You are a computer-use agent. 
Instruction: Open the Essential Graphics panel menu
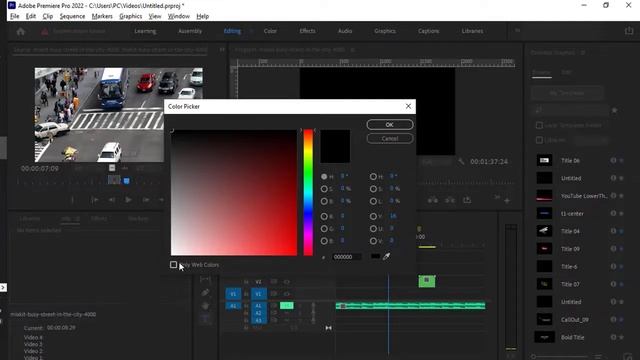[583, 53]
